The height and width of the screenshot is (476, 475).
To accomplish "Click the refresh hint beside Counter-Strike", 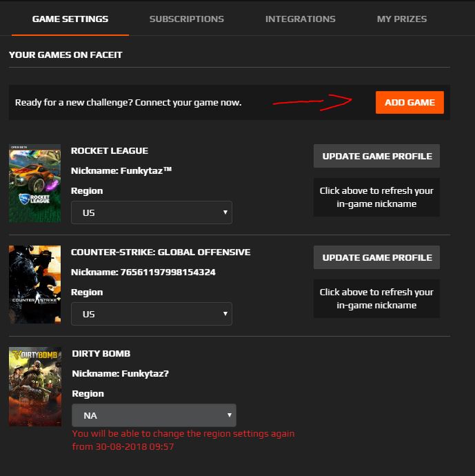I will tap(376, 299).
